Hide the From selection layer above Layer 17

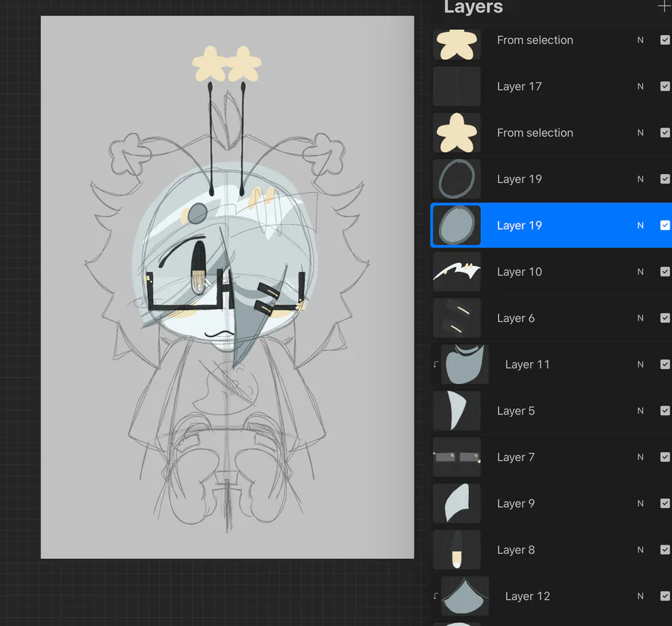(x=665, y=40)
